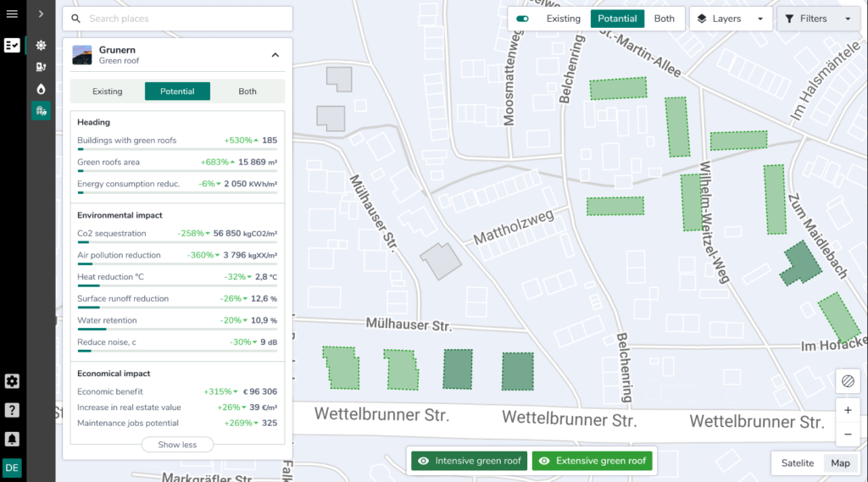This screenshot has height=482, width=868.
Task: Collapse the Grunern Green roof panel
Action: click(x=275, y=55)
